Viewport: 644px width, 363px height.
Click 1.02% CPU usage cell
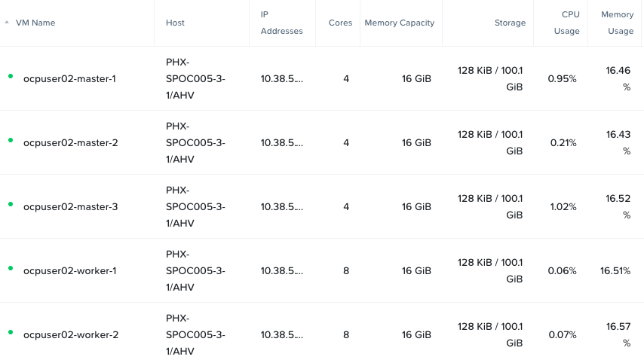tap(563, 206)
